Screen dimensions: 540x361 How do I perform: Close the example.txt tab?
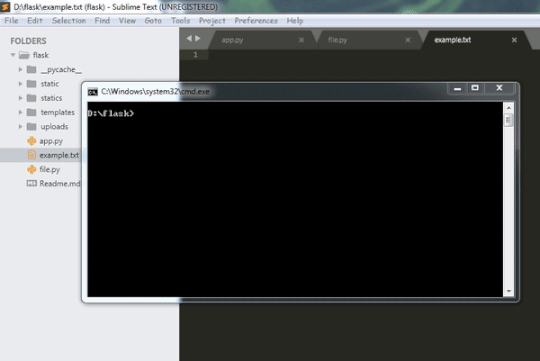(514, 40)
